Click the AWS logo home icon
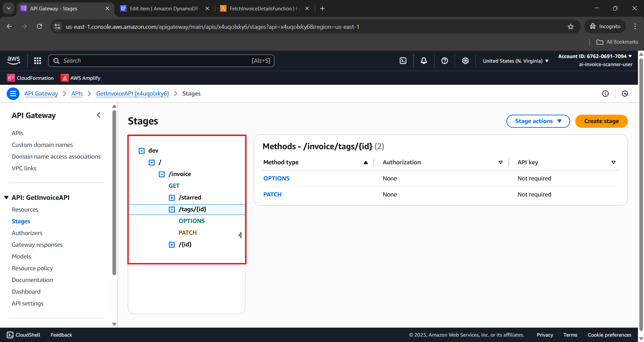This screenshot has height=342, width=644. [14, 60]
